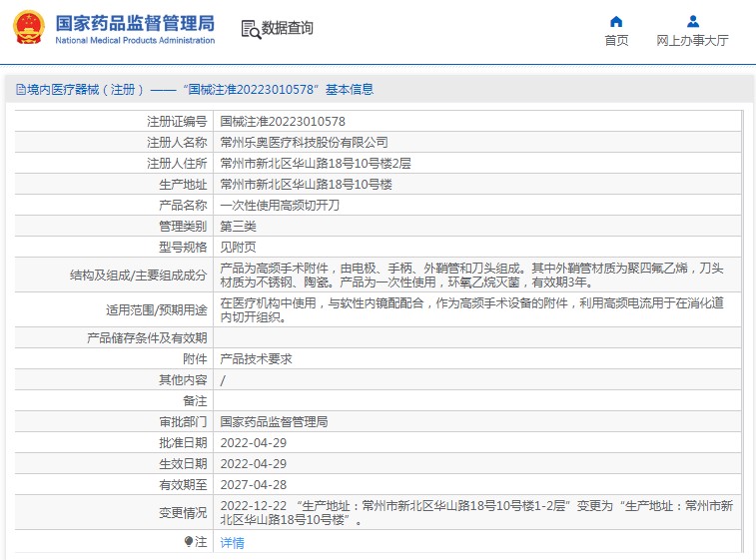Viewport: 756px width, 560px height.
Task: Click National Medical Products Administration subtitle
Action: [135, 41]
